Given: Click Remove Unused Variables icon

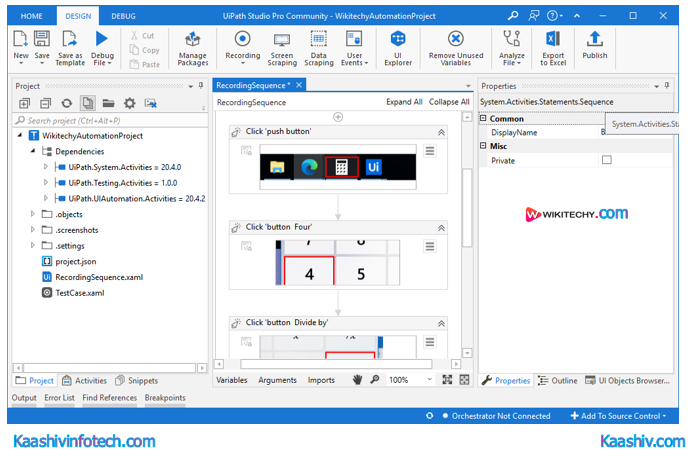Looking at the screenshot, I should click(x=455, y=46).
